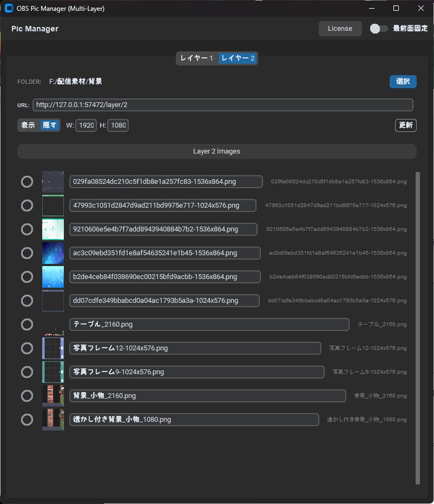The height and width of the screenshot is (504, 434).
Task: Edit name field ac3c09ebd351...1536x864.png
Action: point(165,253)
